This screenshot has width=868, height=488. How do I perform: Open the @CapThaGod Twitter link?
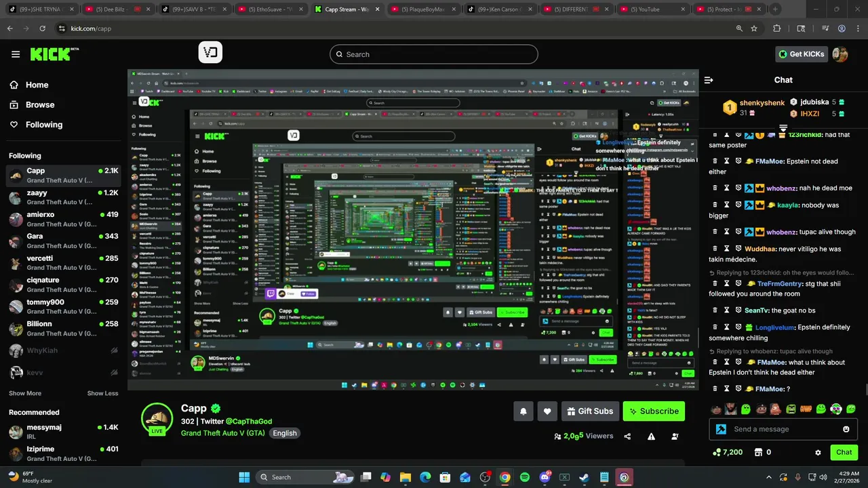coord(249,422)
